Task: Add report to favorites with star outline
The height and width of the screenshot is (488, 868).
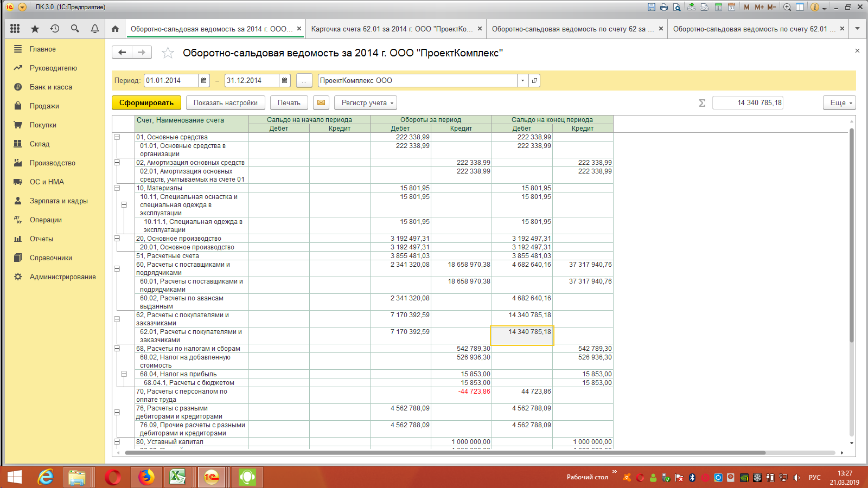Action: (x=168, y=53)
